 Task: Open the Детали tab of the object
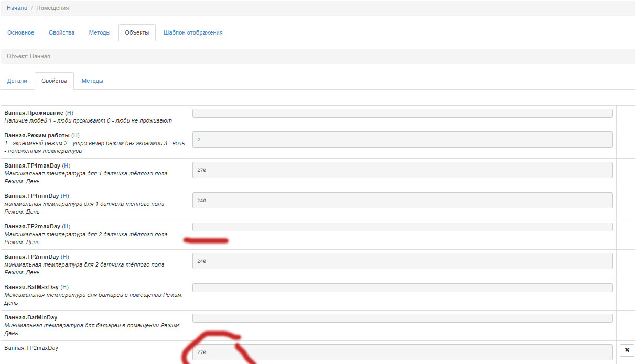point(17,81)
